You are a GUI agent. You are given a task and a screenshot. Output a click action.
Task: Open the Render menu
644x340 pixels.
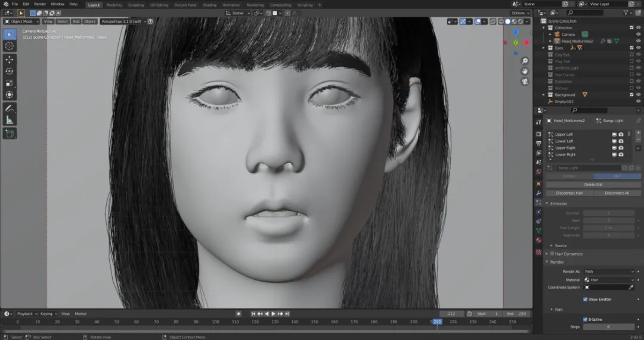[x=40, y=4]
